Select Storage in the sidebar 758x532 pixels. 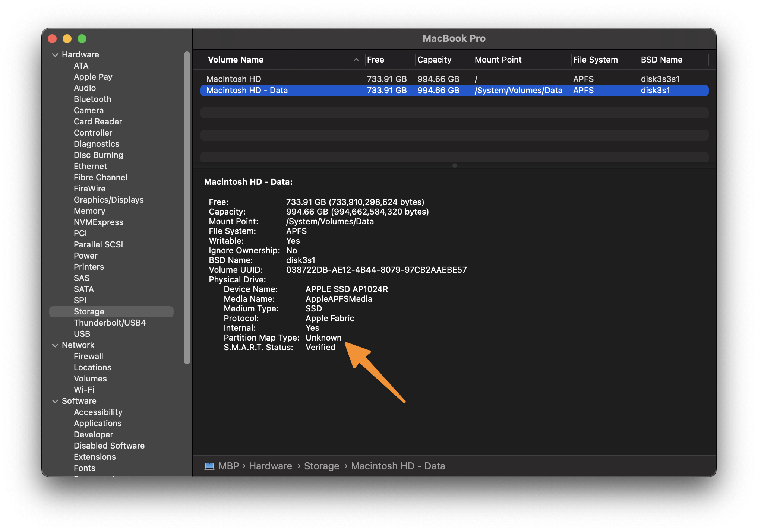[89, 311]
